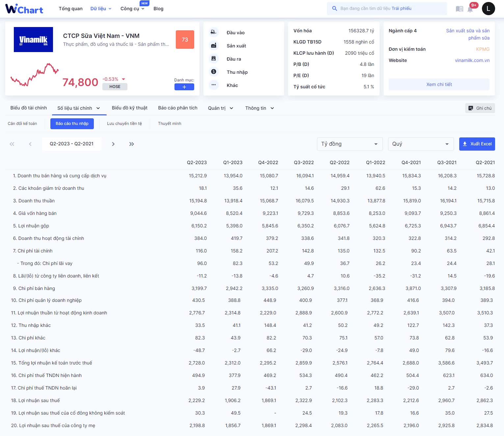
Task: Expand the Dữ liệu menu
Action: [x=101, y=9]
